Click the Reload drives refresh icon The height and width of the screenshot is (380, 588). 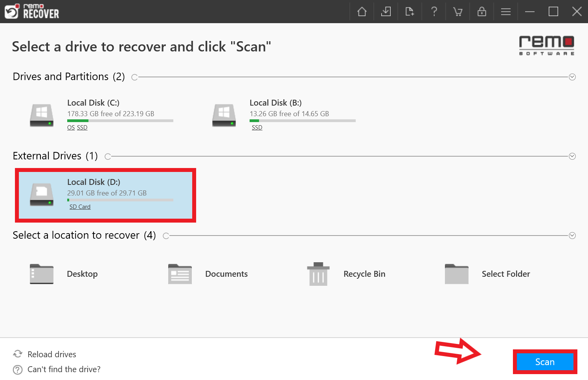pyautogui.click(x=18, y=354)
